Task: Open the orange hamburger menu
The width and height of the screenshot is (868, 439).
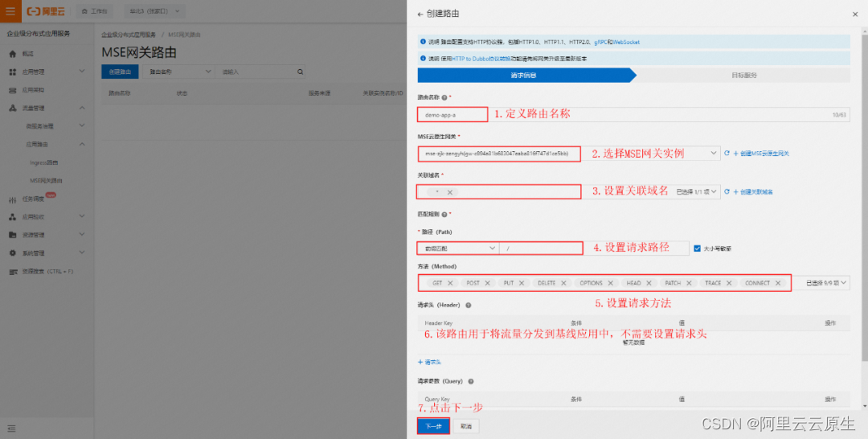Action: tap(10, 11)
